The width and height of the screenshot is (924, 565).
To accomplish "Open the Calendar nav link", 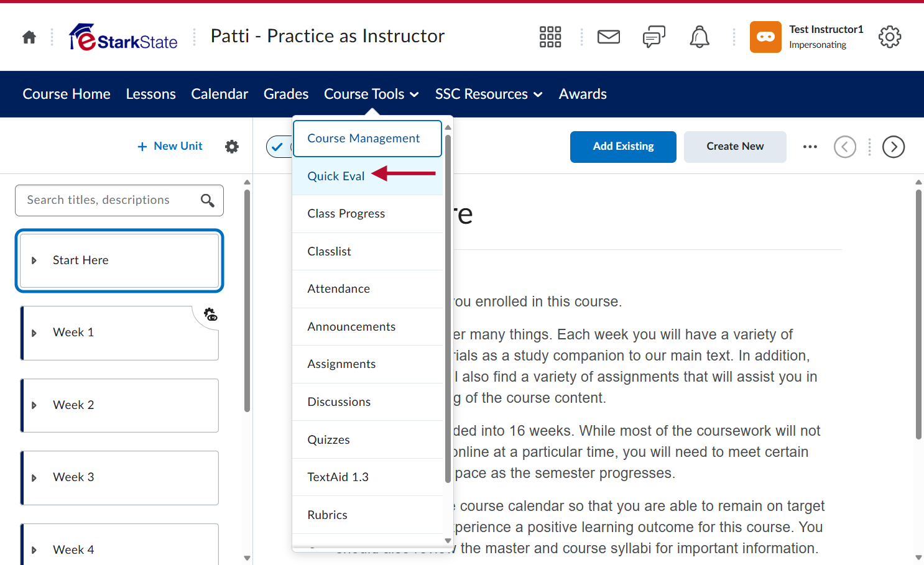I will [x=219, y=94].
